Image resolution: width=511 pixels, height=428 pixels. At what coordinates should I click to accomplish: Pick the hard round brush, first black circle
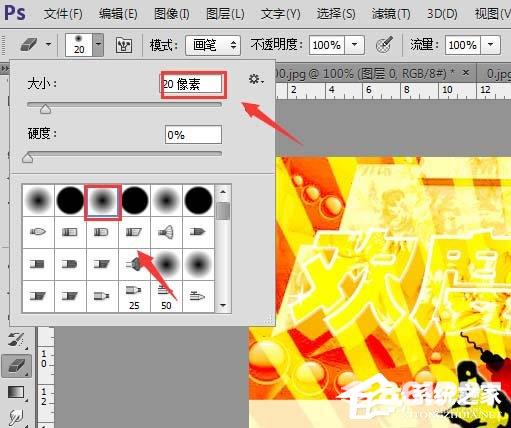(70, 200)
